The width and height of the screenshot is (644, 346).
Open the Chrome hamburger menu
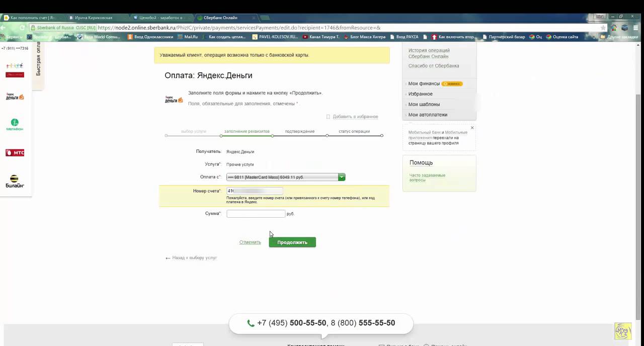(x=635, y=28)
